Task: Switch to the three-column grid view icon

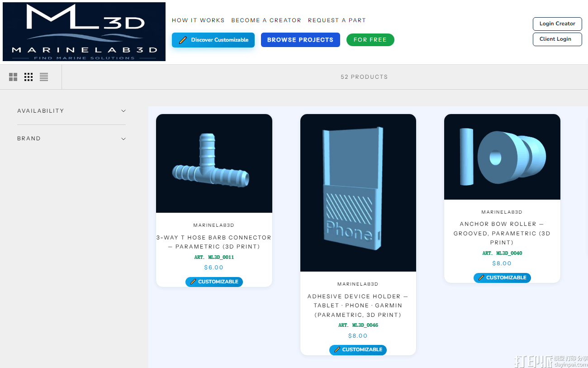Action: tap(28, 77)
